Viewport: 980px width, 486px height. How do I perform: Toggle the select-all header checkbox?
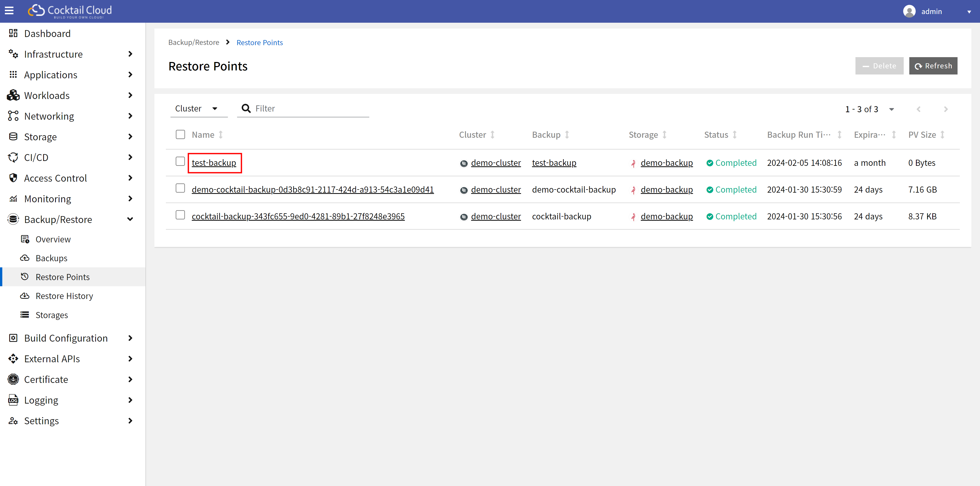(x=180, y=135)
